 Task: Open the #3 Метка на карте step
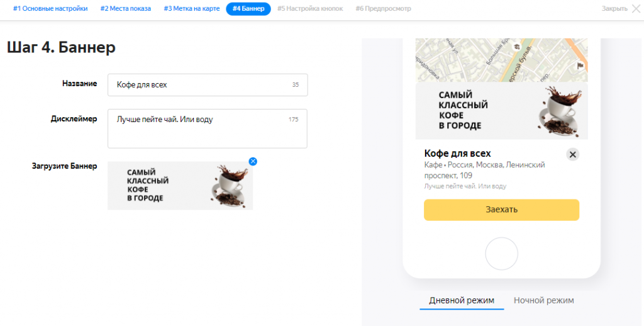pyautogui.click(x=191, y=9)
